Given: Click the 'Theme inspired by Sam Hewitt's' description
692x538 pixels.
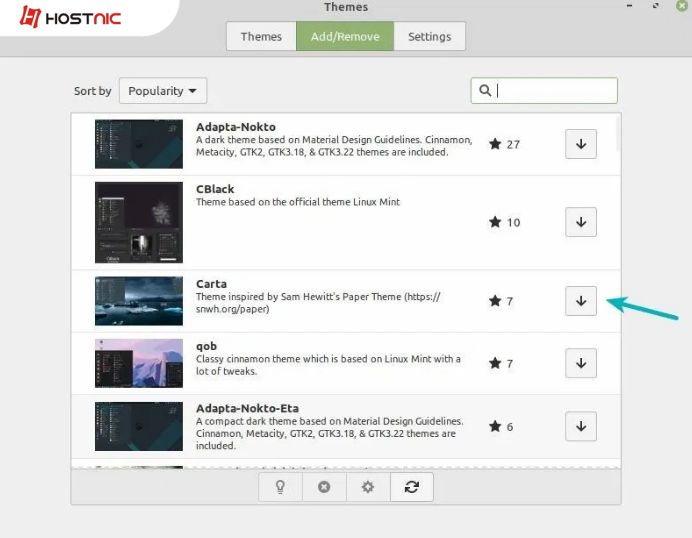Looking at the screenshot, I should point(318,303).
